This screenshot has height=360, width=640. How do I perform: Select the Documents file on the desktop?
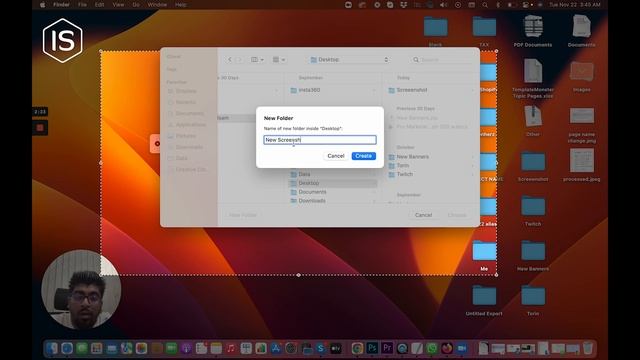(x=581, y=31)
